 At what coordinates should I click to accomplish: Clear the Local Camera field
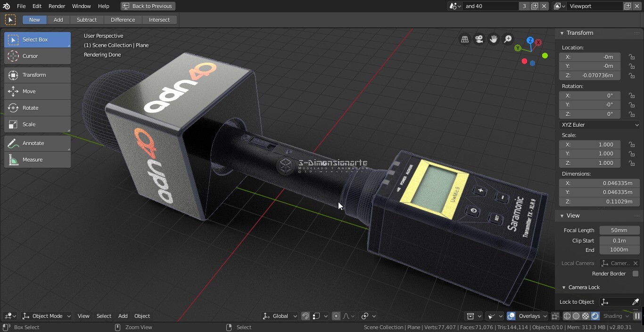[x=636, y=263]
